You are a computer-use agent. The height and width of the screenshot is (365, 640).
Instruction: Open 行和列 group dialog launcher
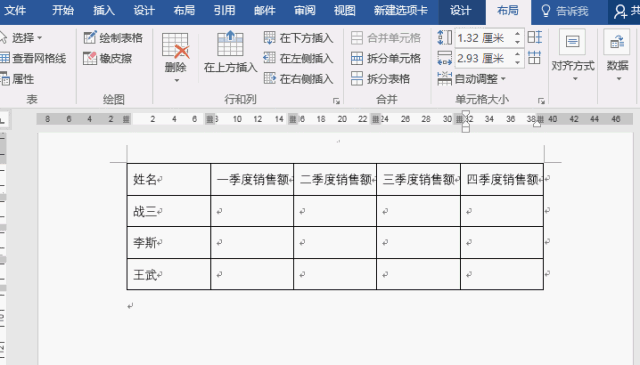coord(336,101)
